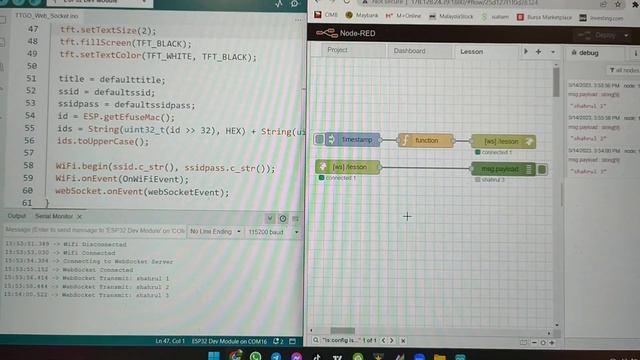640x360 pixels.
Task: Click the horizontal scrollbar left arrow
Action: [311, 331]
